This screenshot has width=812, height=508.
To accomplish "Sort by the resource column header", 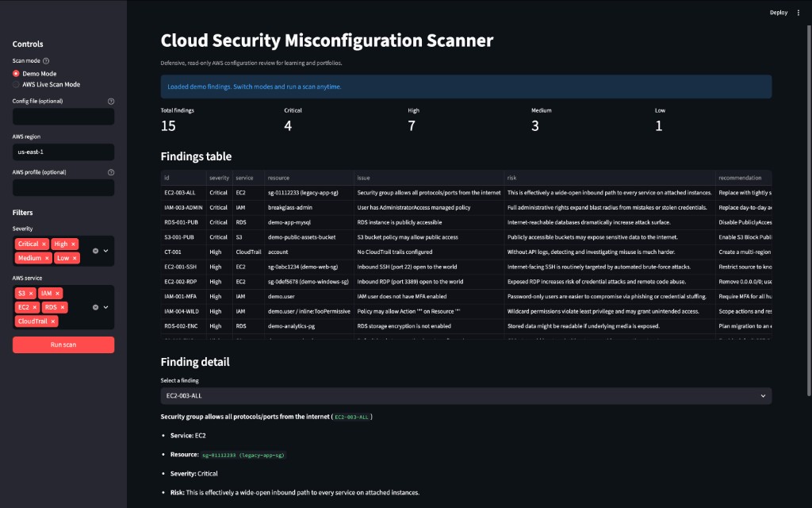I will (308, 178).
